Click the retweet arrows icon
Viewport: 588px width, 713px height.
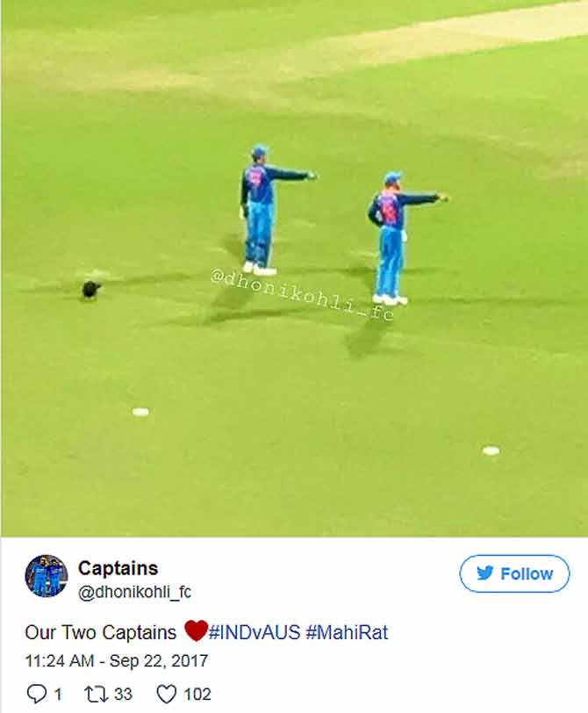96,695
